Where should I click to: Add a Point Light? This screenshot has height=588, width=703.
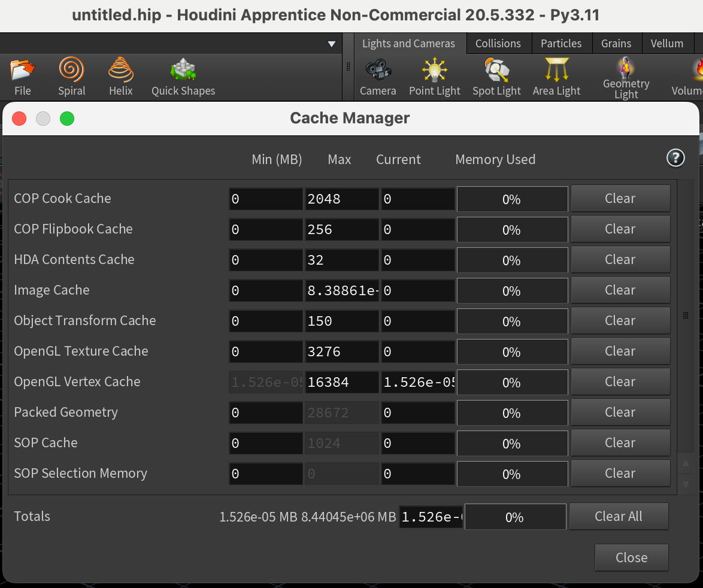tap(435, 77)
